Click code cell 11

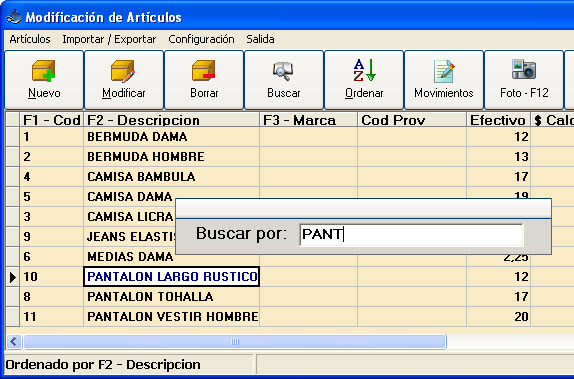pos(52,316)
